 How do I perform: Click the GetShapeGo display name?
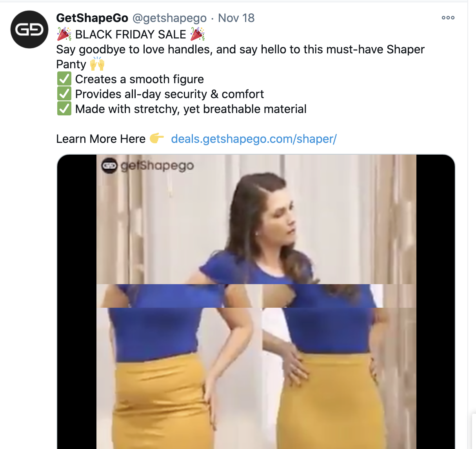coord(92,18)
